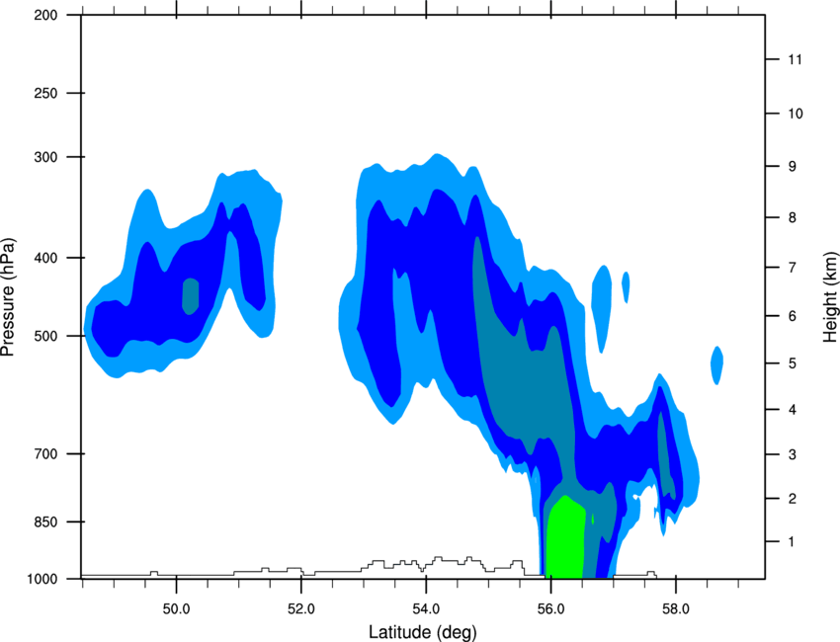Click the "Height (km)" axis title
Viewport: 840px width, 642px height.
point(830,296)
